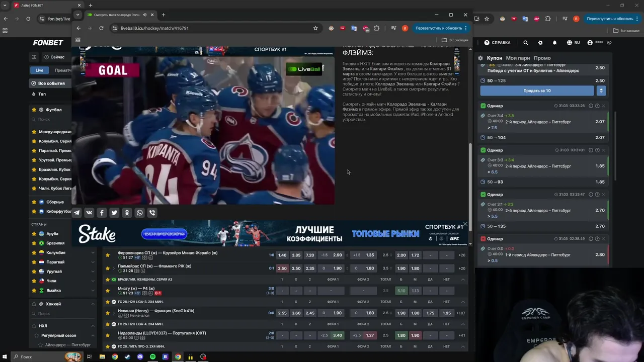The width and height of the screenshot is (644, 362).
Task: Close the Stake banner ad
Action: click(465, 224)
